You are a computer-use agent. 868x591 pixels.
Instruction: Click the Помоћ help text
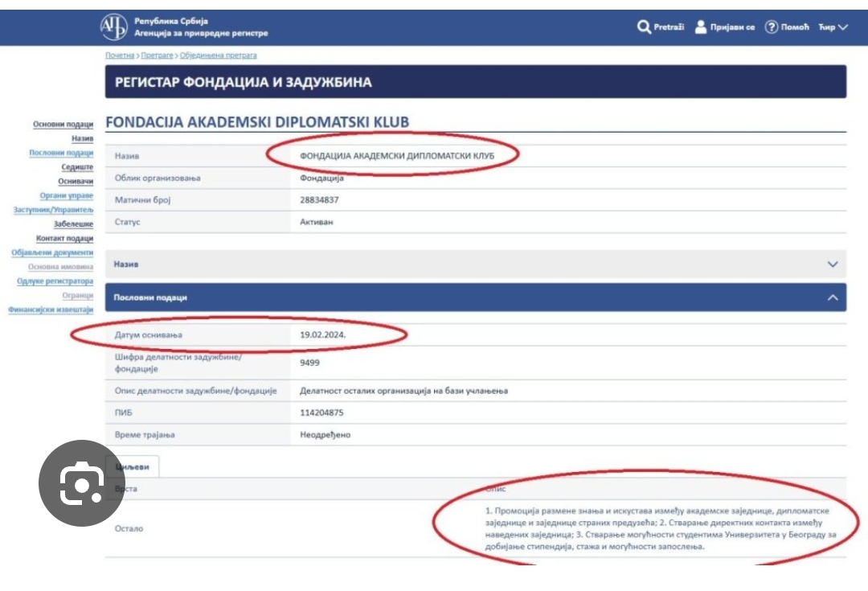795,27
